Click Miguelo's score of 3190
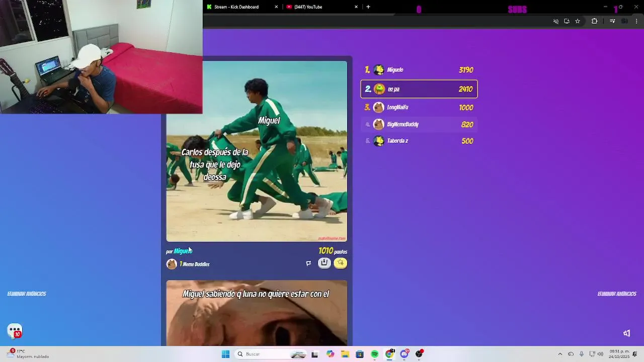The width and height of the screenshot is (644, 362). pyautogui.click(x=466, y=70)
